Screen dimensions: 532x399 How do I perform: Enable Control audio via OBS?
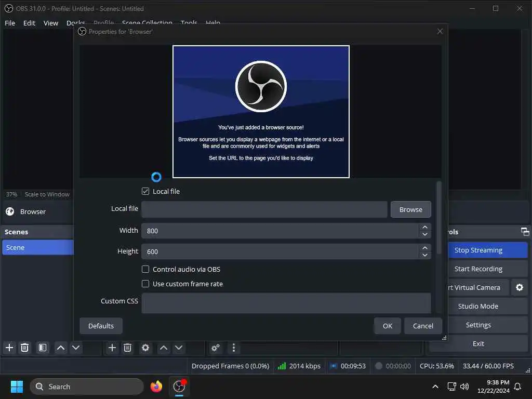click(145, 270)
